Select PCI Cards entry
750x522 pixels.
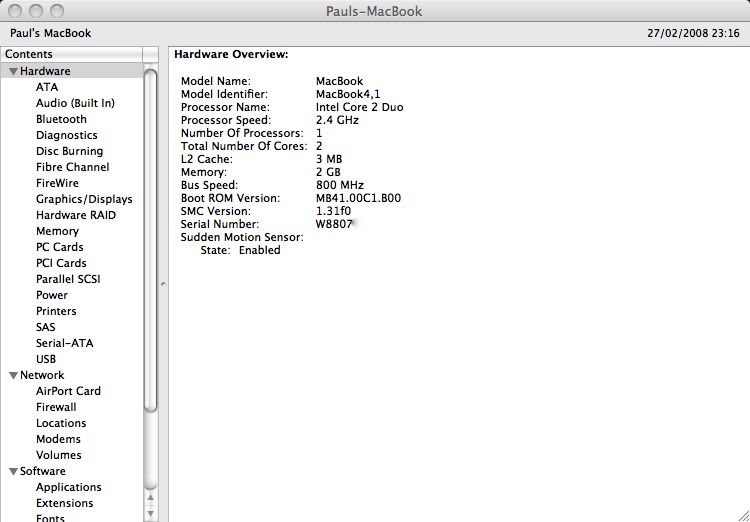point(61,263)
